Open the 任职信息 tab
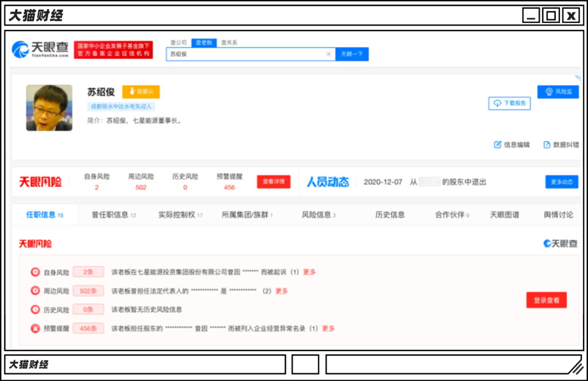The height and width of the screenshot is (381, 588). point(45,214)
